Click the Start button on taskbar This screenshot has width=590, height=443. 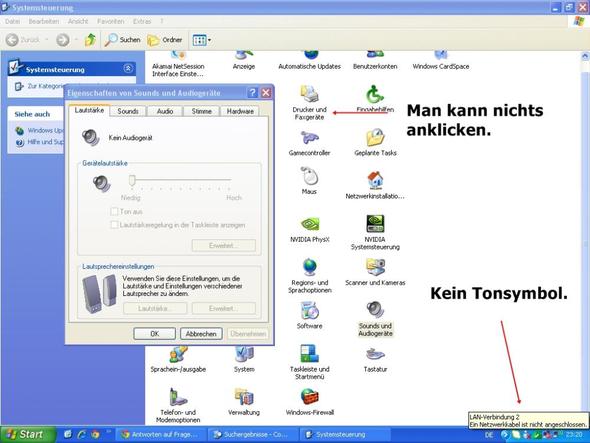[27, 435]
